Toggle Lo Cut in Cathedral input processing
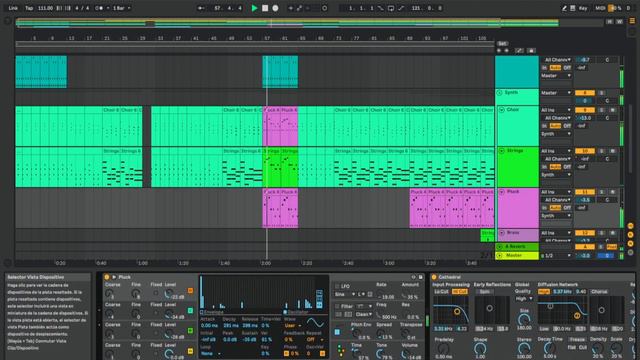Image resolution: width=640 pixels, height=360 pixels. coord(441,291)
